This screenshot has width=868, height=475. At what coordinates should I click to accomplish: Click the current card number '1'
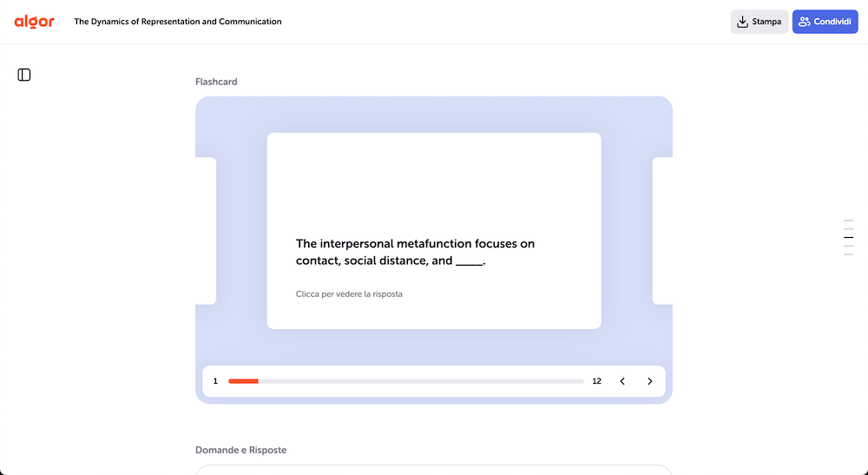(x=215, y=381)
